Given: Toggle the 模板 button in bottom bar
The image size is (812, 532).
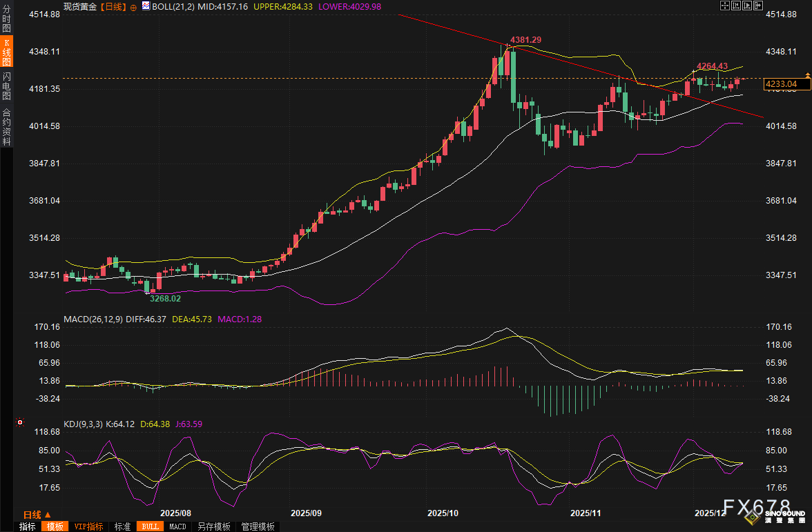Looking at the screenshot, I should 55,526.
